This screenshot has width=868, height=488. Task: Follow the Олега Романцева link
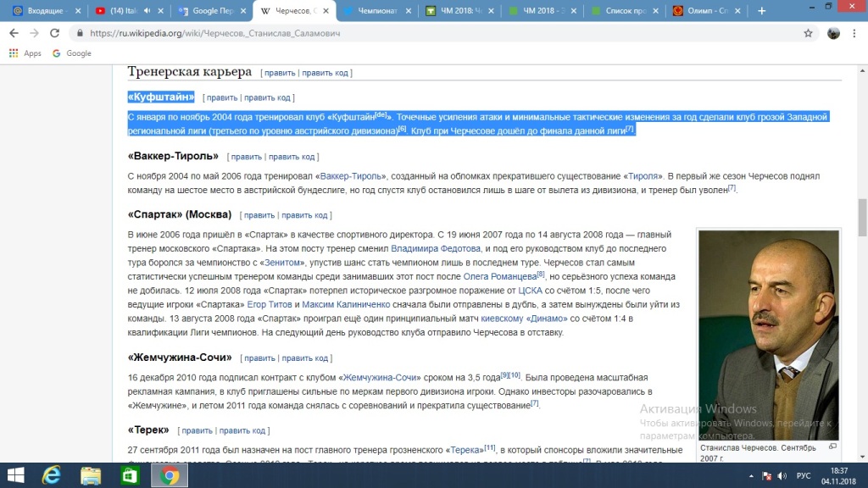[x=500, y=276]
